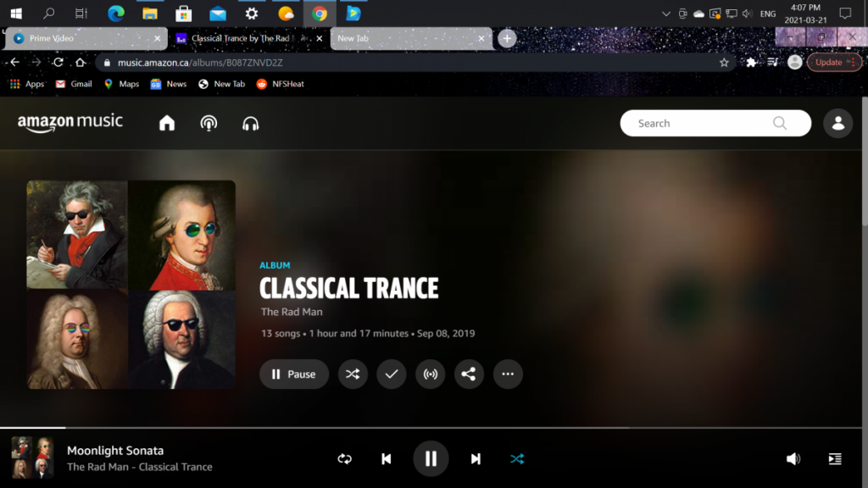This screenshot has height=488, width=868.
Task: Open File Explorer from taskbar
Action: [149, 14]
